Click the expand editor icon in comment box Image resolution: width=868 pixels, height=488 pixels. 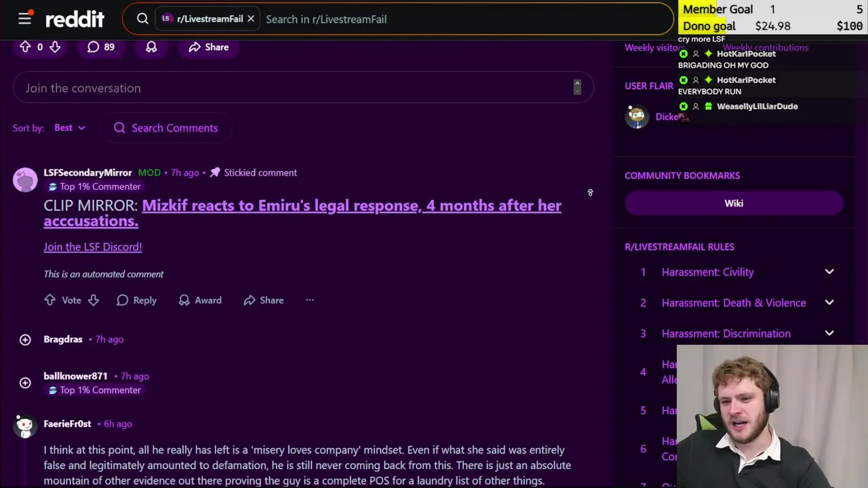coord(577,87)
